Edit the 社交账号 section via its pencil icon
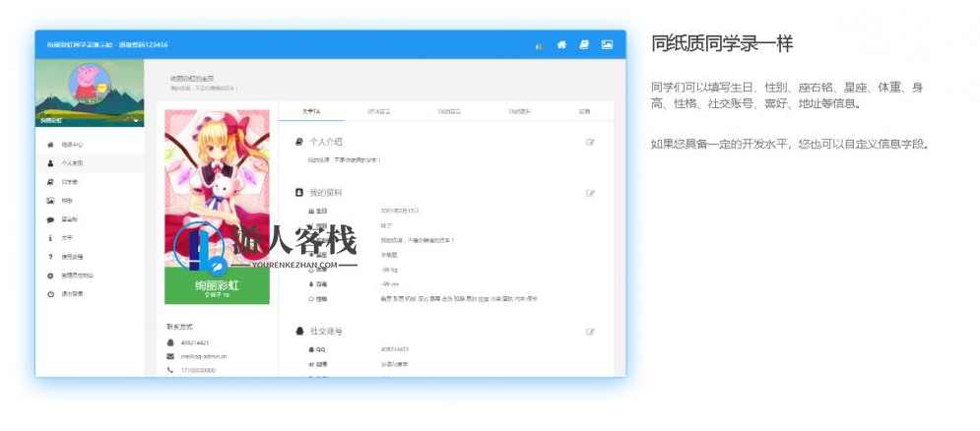The height and width of the screenshot is (431, 980). click(590, 332)
